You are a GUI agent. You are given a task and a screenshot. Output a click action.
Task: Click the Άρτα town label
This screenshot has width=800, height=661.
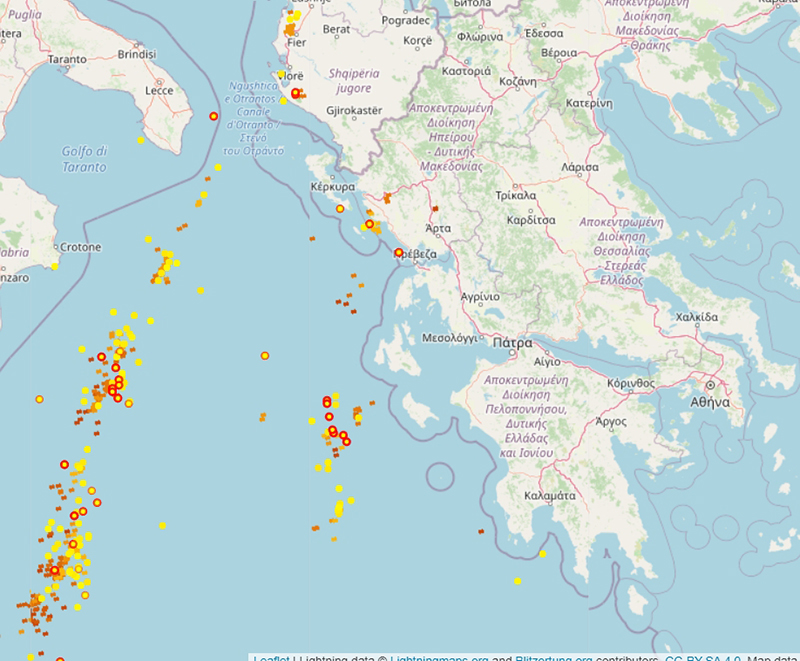tap(438, 228)
